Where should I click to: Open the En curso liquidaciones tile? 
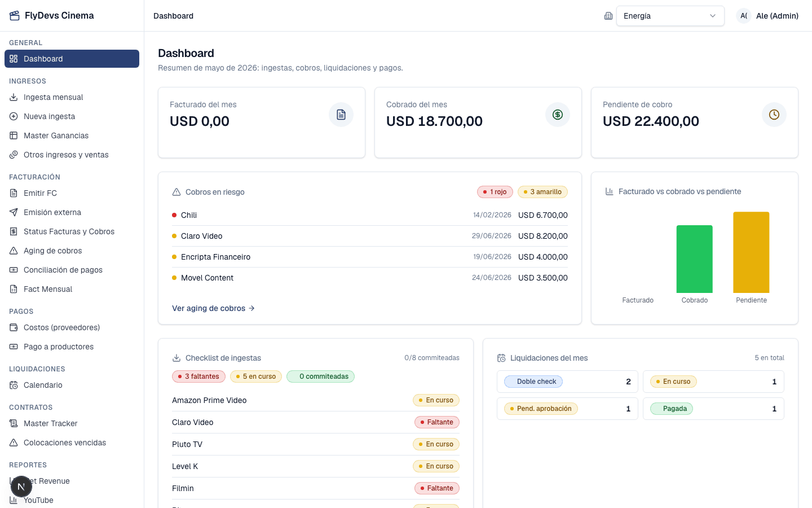(713, 382)
